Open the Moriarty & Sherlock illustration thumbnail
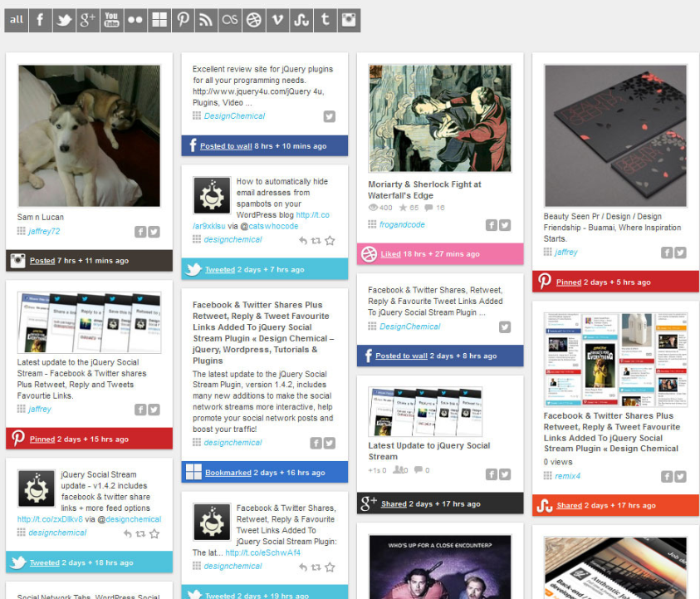Viewport: 700px width, 599px height. pyautogui.click(x=440, y=118)
